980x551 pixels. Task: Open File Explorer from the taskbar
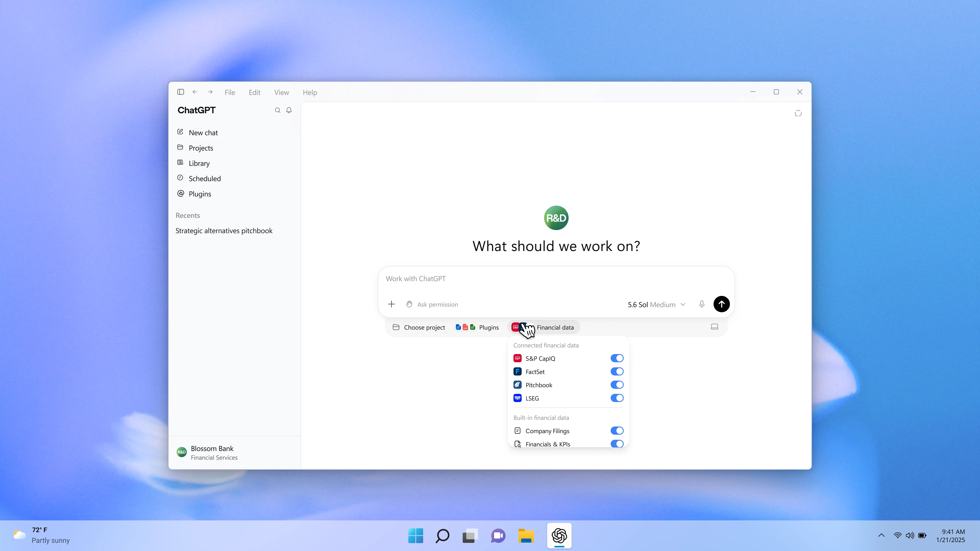tap(526, 536)
